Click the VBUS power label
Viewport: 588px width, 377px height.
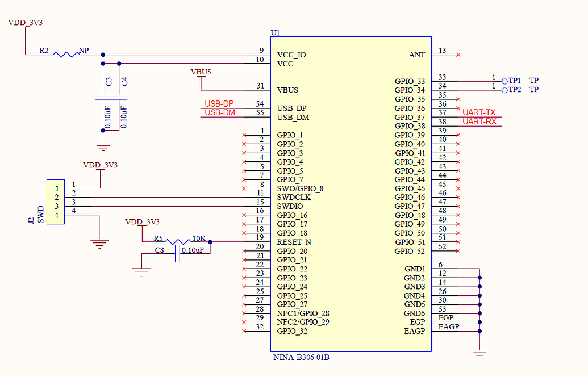[x=201, y=72]
